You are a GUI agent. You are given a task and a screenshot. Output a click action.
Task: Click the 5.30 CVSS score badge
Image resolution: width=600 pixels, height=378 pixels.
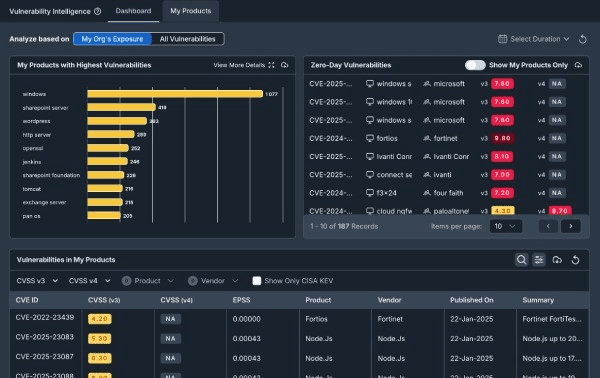99,339
